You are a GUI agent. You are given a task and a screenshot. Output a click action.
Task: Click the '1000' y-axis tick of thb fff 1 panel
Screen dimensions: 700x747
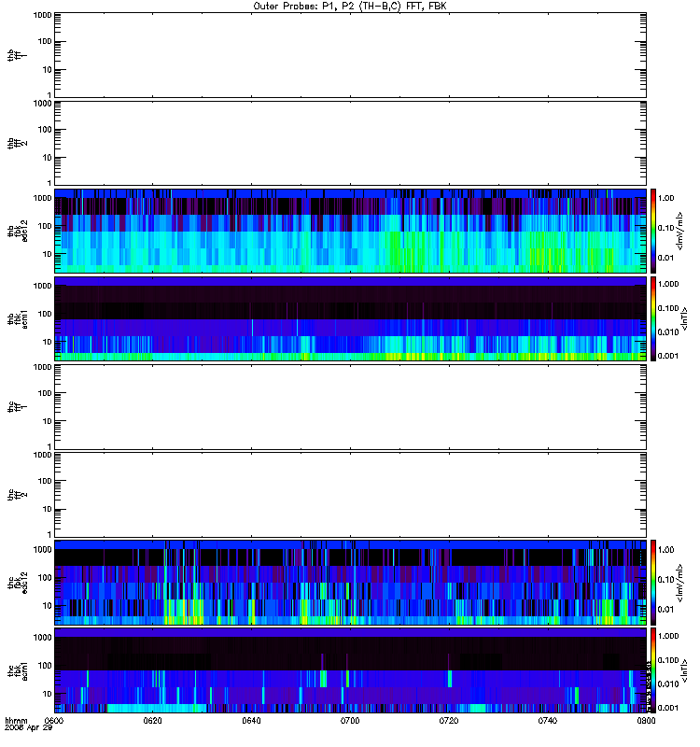coord(42,15)
